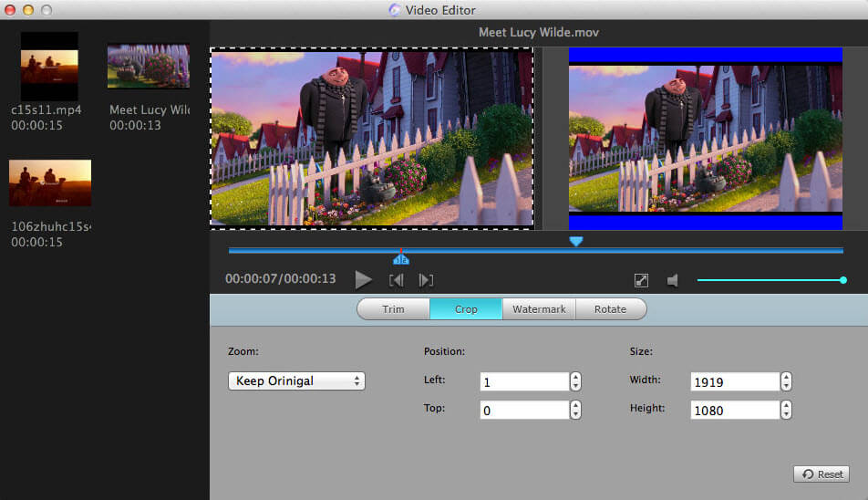Click the Height stepper arrows
This screenshot has width=868, height=500.
pyautogui.click(x=786, y=410)
